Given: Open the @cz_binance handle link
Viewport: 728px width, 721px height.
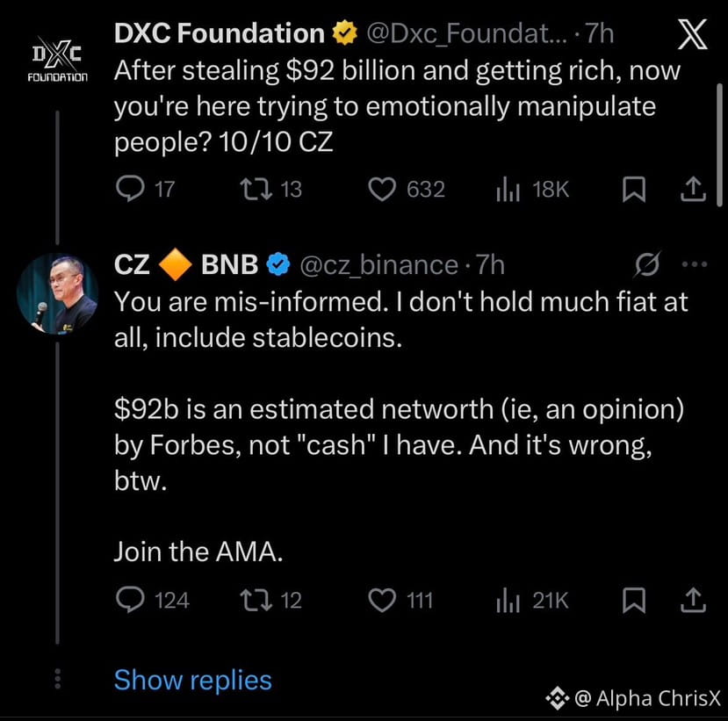Looking at the screenshot, I should pos(379,264).
